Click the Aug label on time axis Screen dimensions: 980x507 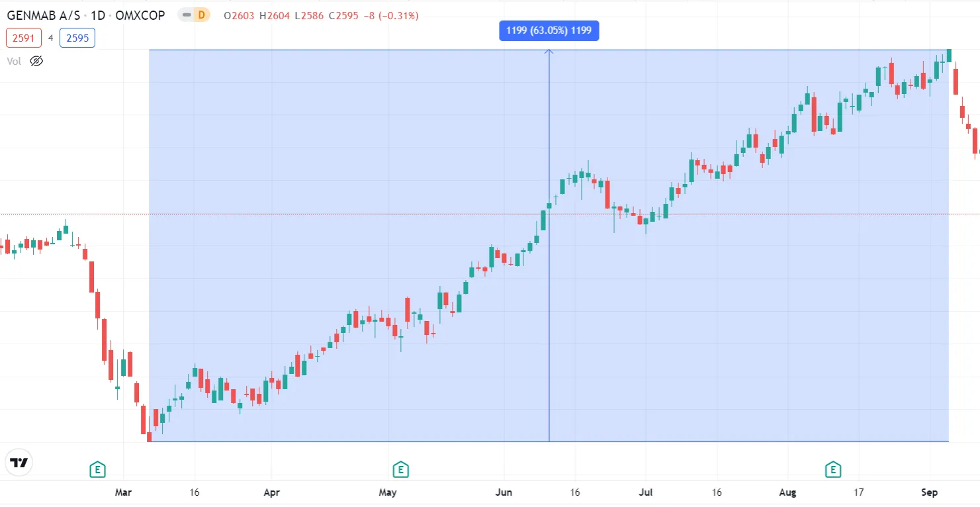787,492
